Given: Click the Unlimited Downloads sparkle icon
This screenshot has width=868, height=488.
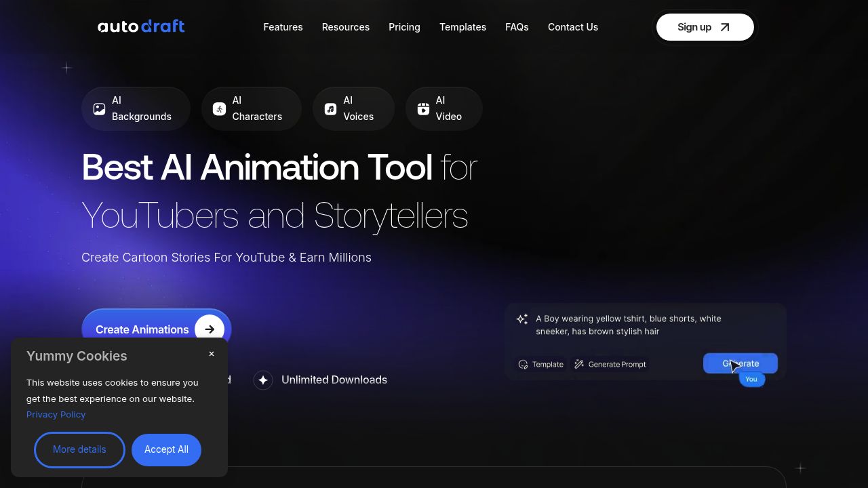Looking at the screenshot, I should point(263,380).
